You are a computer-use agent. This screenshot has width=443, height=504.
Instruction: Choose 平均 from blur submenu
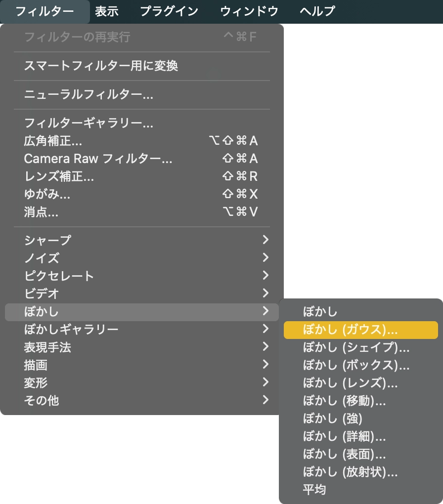coord(314,490)
